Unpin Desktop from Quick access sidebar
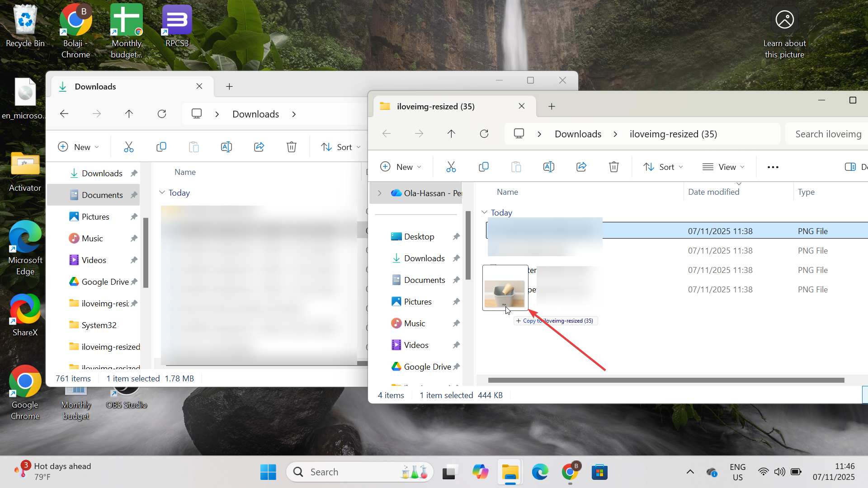The height and width of the screenshot is (488, 868). click(456, 236)
